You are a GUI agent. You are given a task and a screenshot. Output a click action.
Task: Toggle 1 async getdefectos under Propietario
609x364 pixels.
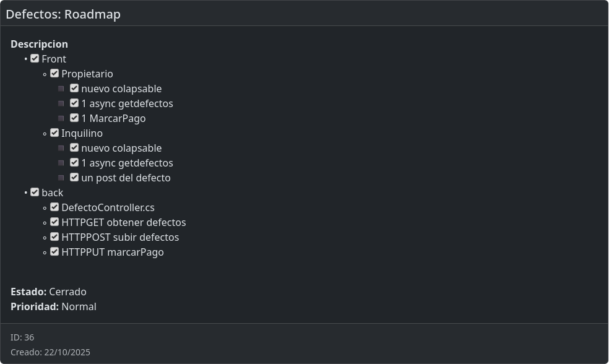click(74, 103)
